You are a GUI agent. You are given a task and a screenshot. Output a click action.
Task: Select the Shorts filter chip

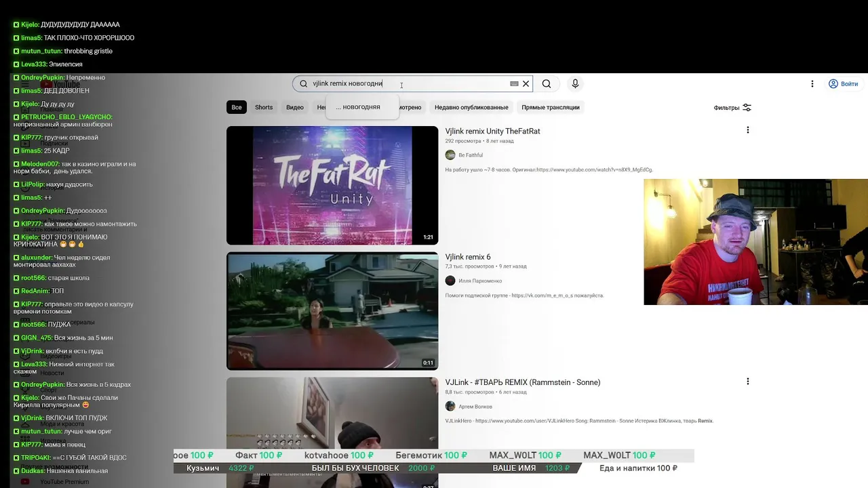(x=264, y=107)
